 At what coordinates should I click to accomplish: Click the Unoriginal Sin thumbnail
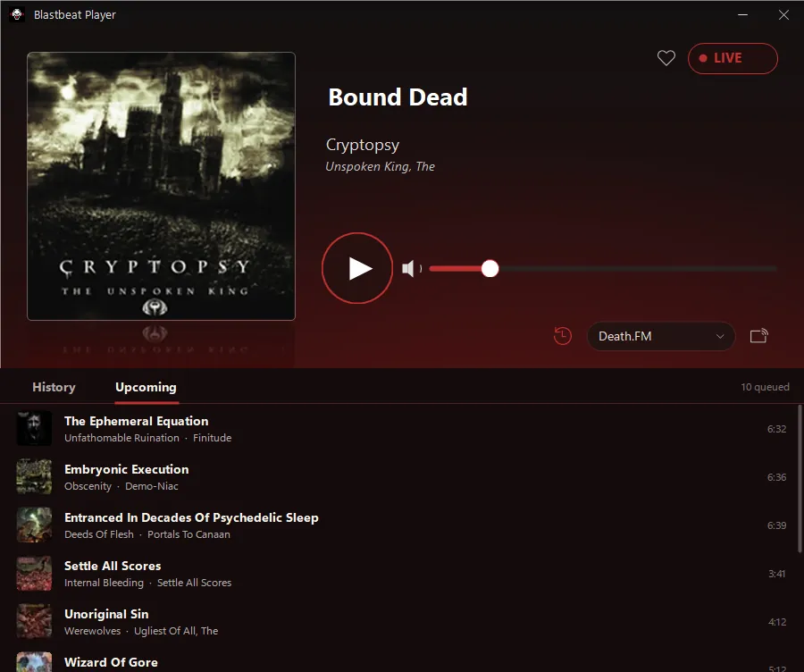[x=34, y=621]
